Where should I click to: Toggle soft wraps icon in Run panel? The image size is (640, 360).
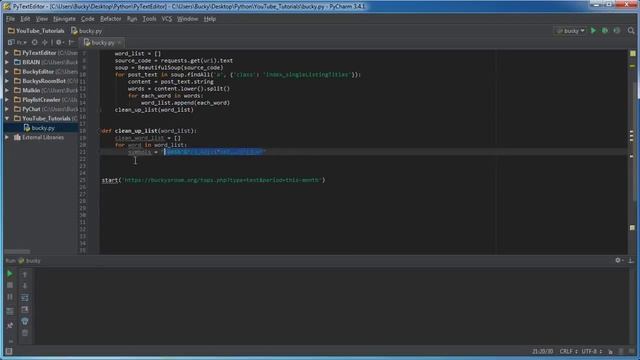[x=25, y=298]
